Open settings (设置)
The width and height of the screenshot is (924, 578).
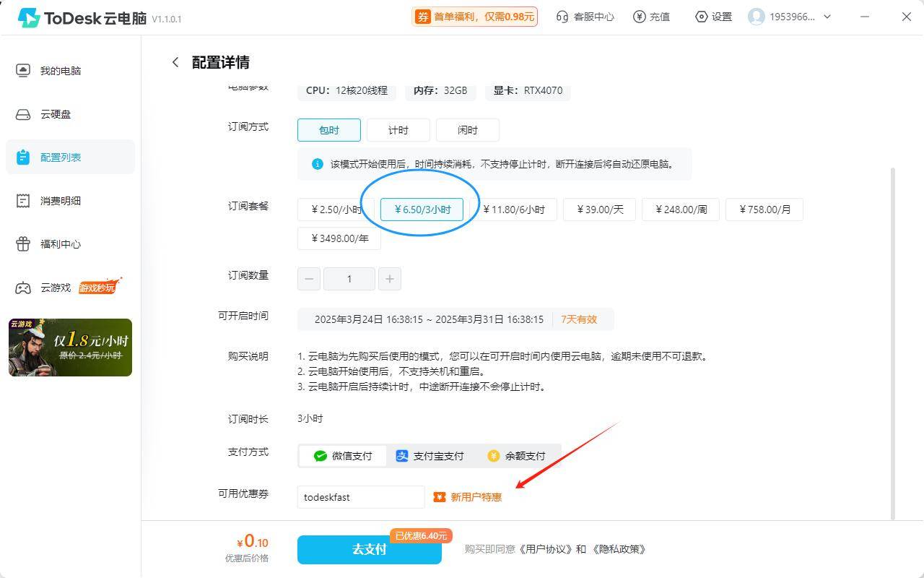[713, 17]
